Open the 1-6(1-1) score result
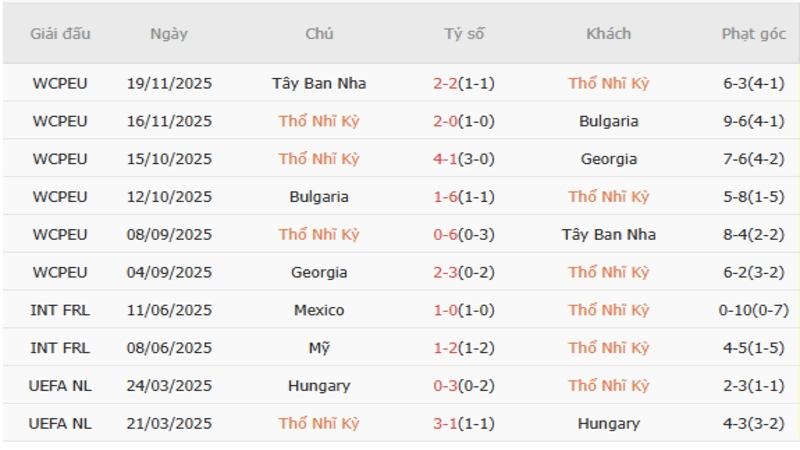 464,197
